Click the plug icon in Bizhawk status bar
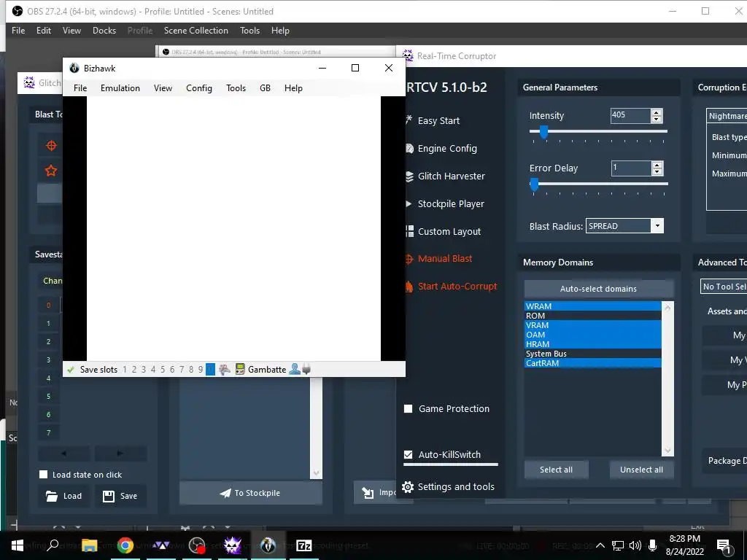 click(x=306, y=369)
